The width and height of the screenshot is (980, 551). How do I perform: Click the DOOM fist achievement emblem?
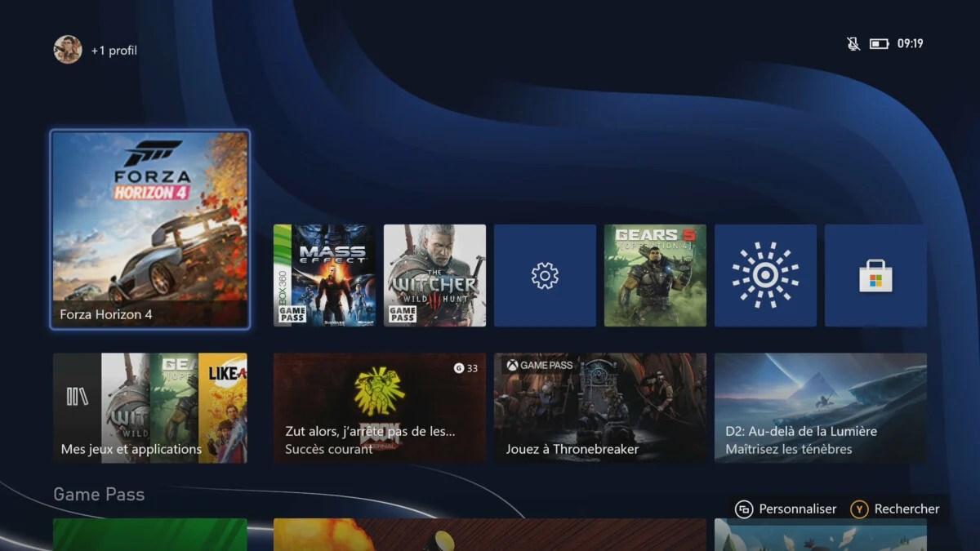click(x=380, y=391)
